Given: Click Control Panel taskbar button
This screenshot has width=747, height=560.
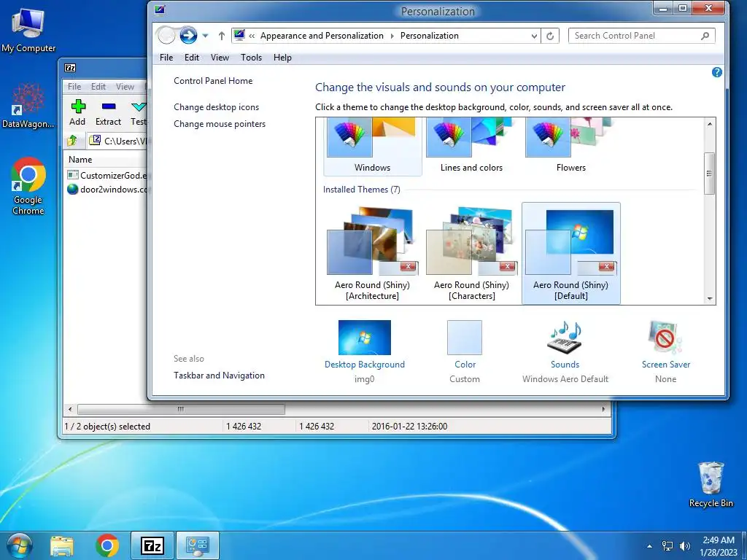Looking at the screenshot, I should pos(197,545).
